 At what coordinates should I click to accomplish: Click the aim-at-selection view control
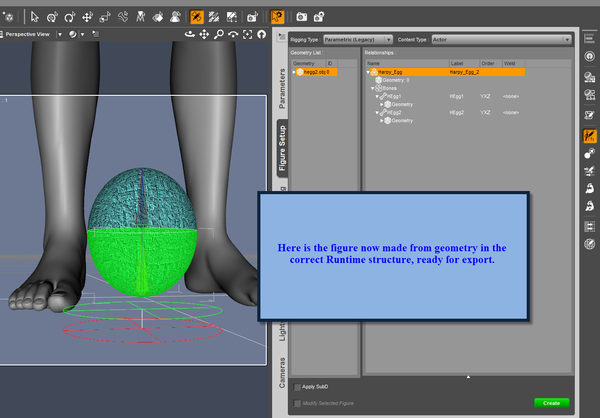pyautogui.click(x=262, y=34)
